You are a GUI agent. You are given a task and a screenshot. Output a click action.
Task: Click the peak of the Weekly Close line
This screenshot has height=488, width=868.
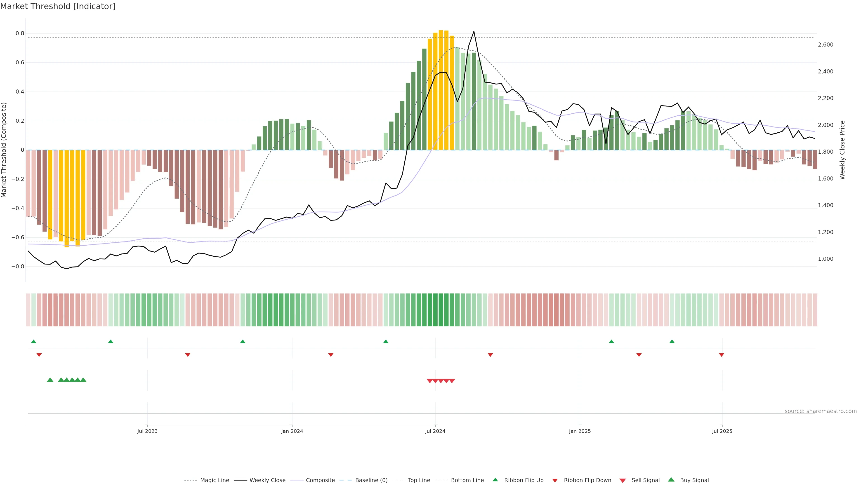(474, 32)
